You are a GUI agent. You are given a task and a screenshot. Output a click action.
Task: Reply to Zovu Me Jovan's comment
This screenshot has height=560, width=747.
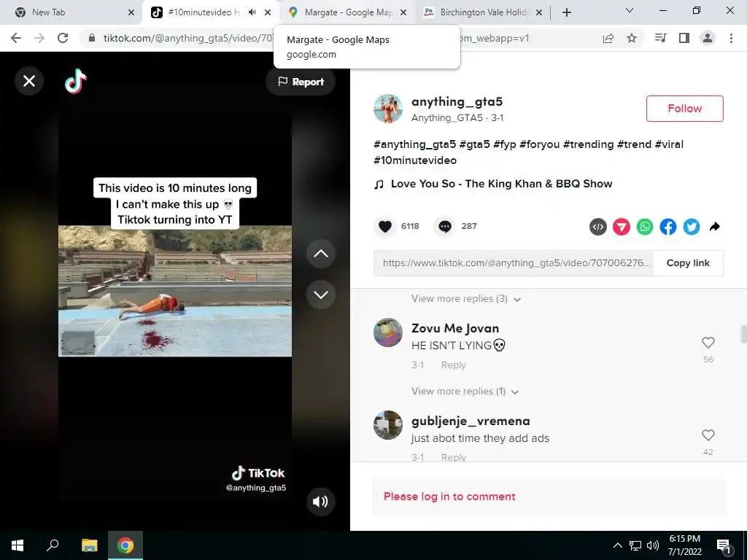pos(453,365)
